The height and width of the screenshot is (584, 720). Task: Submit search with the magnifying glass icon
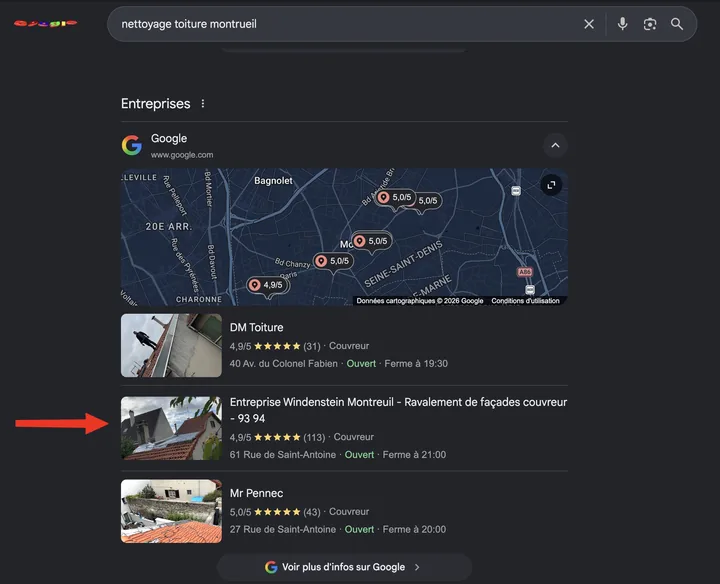pyautogui.click(x=677, y=24)
